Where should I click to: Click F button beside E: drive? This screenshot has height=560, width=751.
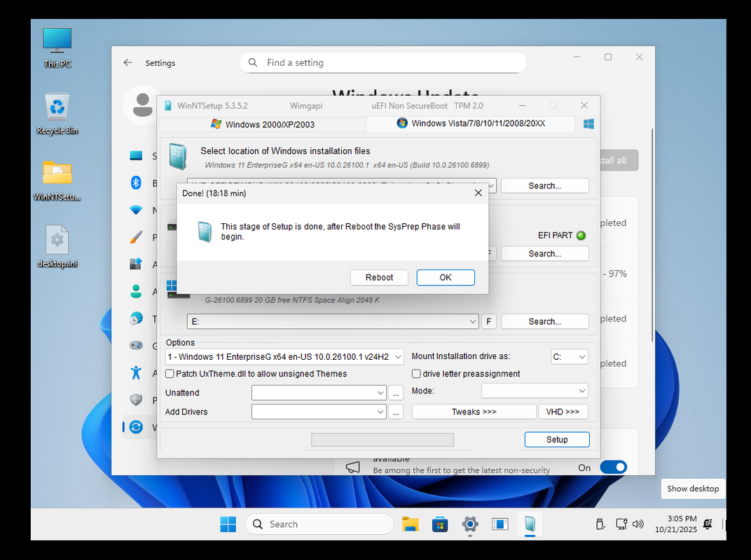click(488, 321)
